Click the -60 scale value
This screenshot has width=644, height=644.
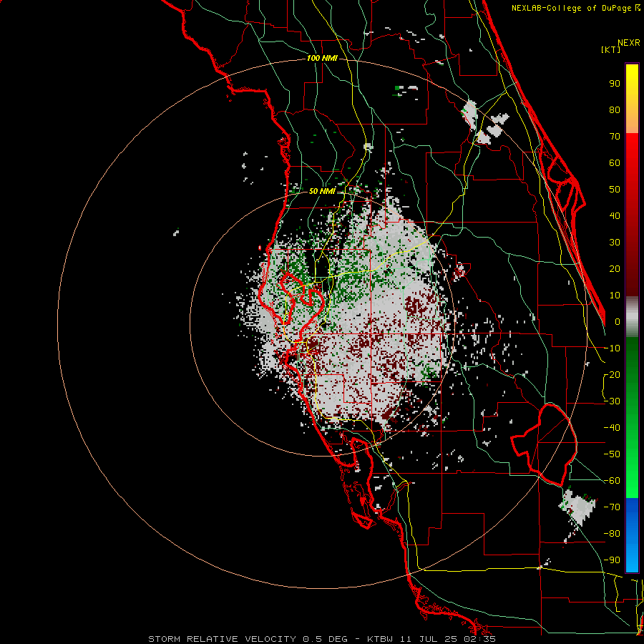pos(612,481)
